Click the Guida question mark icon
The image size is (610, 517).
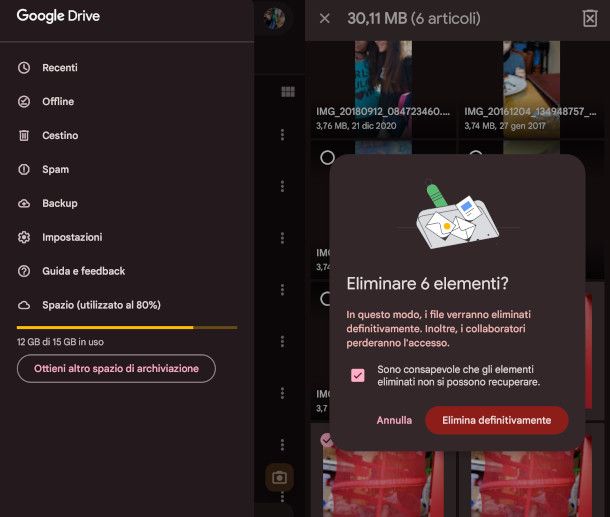pyautogui.click(x=24, y=271)
